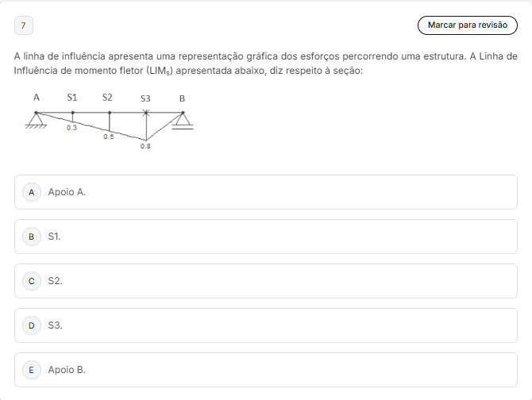Click the question number 7 badge

coord(23,25)
